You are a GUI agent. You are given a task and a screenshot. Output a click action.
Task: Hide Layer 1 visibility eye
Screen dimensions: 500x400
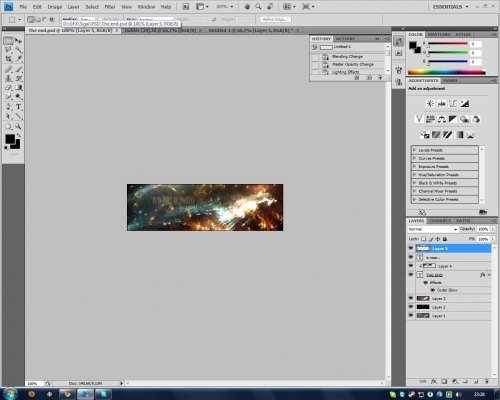coord(411,315)
